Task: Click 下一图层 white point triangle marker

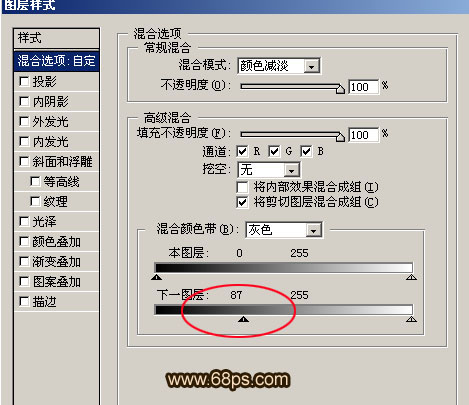Action: 412,319
